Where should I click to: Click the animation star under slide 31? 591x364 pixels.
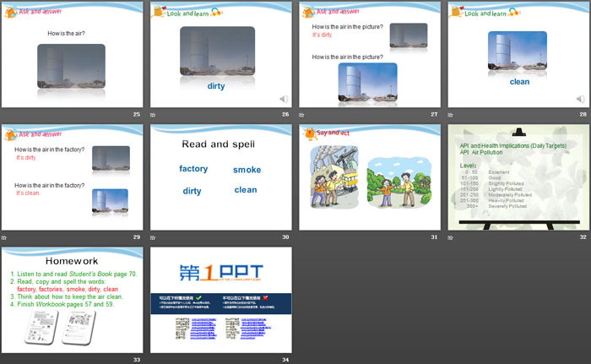click(301, 237)
